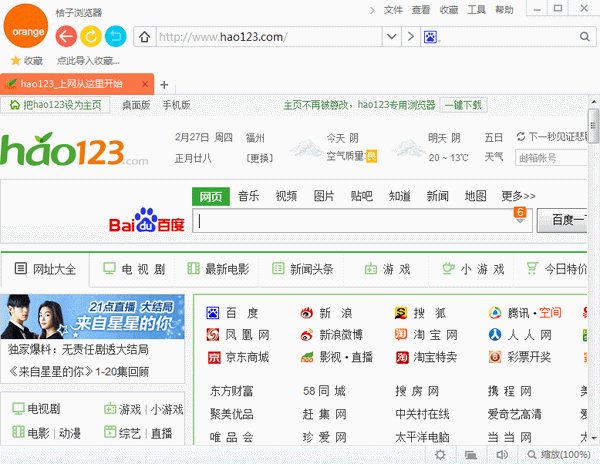Click the page scrollbar down arrow
The image size is (600, 464).
coord(594,438)
